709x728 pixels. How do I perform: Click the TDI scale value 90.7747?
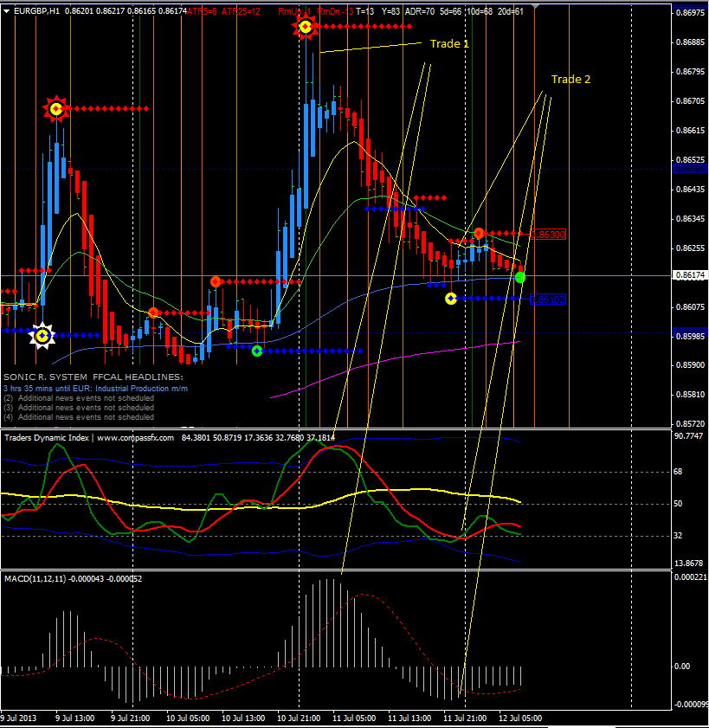(688, 436)
